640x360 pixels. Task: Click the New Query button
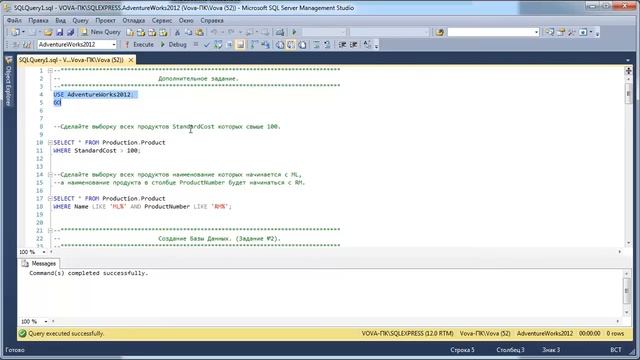click(101, 32)
